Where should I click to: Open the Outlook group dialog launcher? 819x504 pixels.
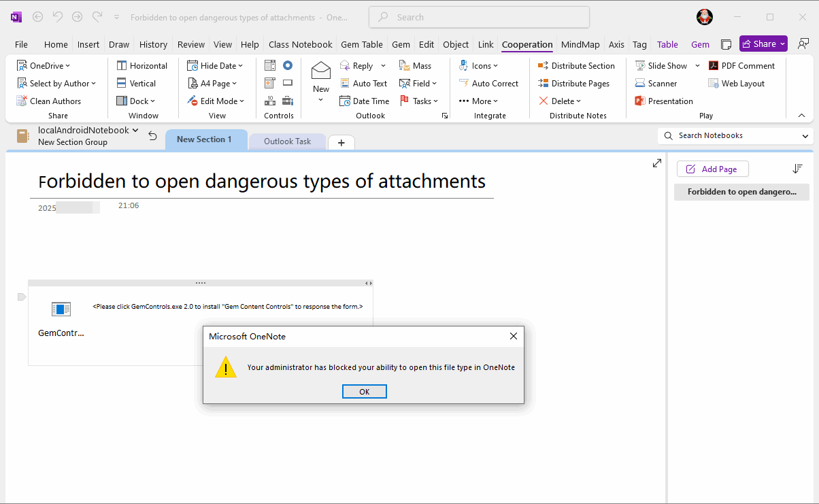point(445,116)
